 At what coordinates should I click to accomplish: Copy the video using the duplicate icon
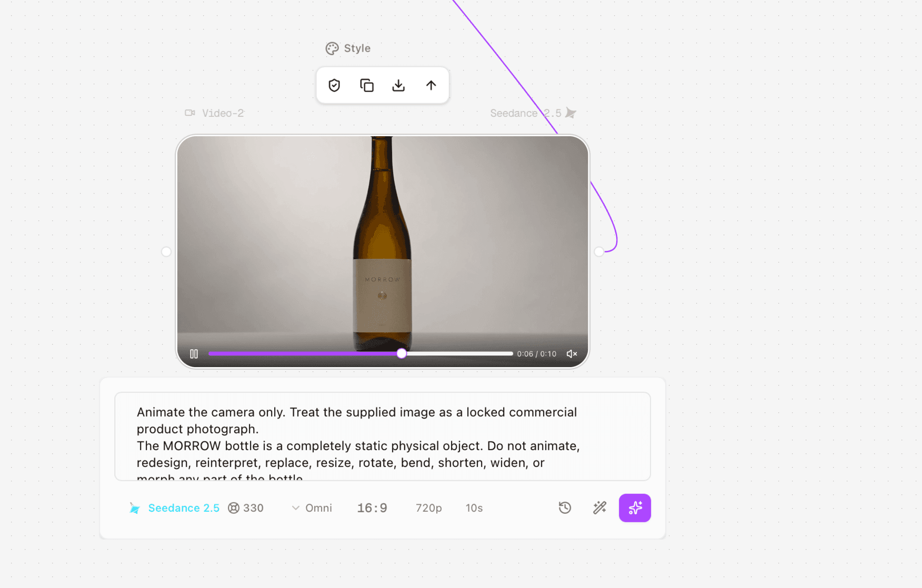[x=367, y=85]
